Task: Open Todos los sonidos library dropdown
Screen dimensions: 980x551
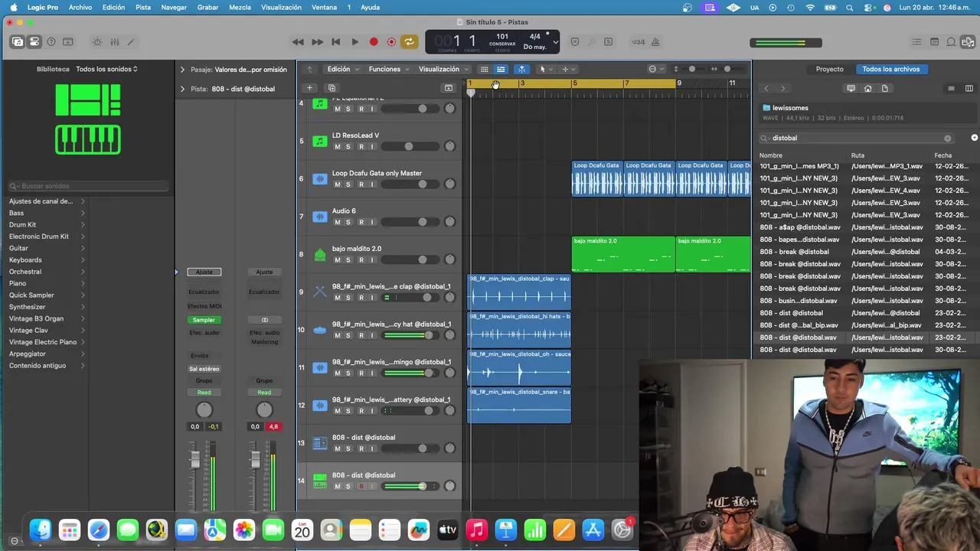Action: [106, 69]
